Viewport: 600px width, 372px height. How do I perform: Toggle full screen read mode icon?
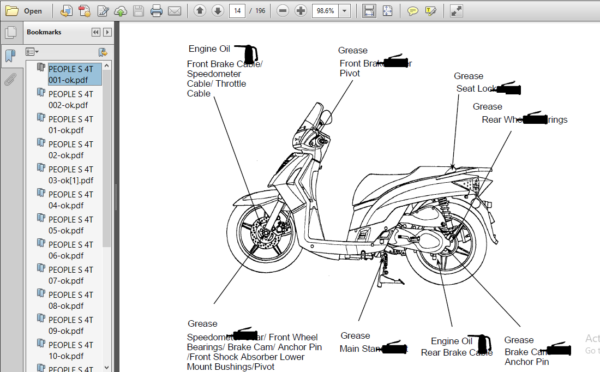[x=456, y=11]
